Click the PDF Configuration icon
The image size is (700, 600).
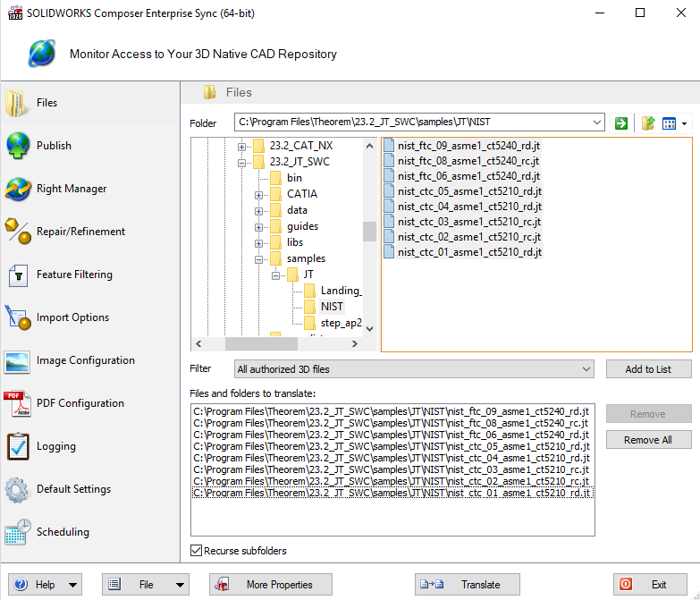click(x=17, y=403)
